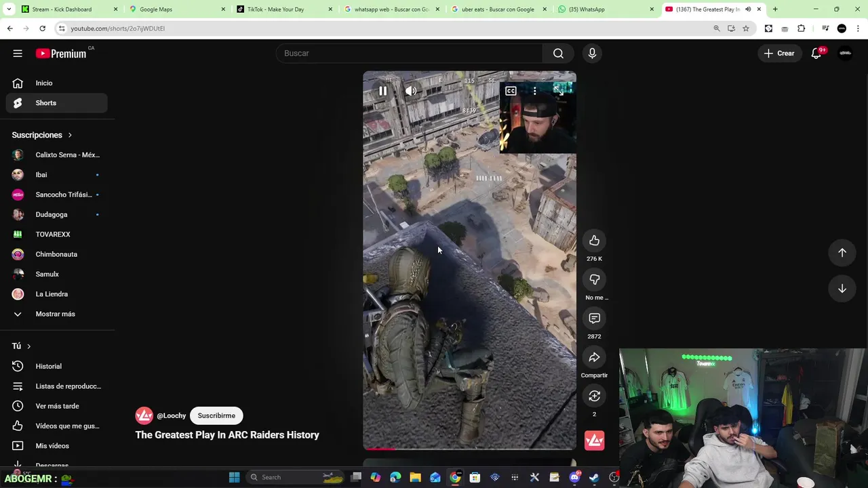Image resolution: width=868 pixels, height=488 pixels.
Task: Open Listas de reproducción
Action: 57,386
